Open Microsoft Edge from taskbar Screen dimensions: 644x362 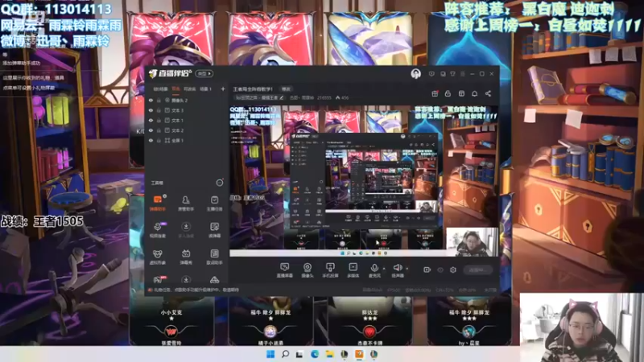(x=315, y=354)
